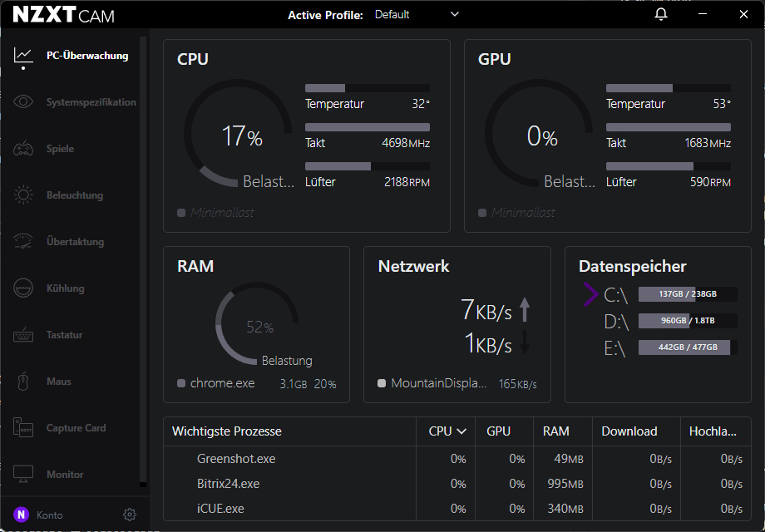Click the Übertaktung gauge icon

(x=23, y=242)
